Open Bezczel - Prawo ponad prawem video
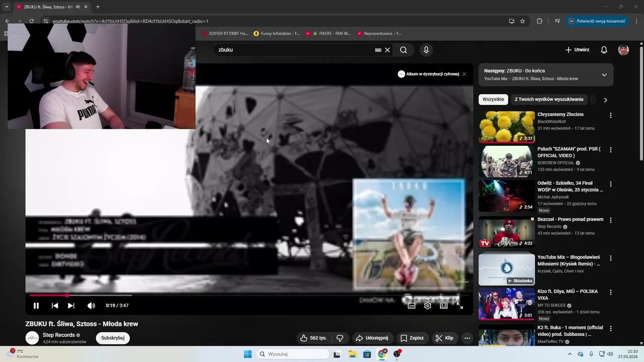This screenshot has width=644, height=362. click(570, 219)
